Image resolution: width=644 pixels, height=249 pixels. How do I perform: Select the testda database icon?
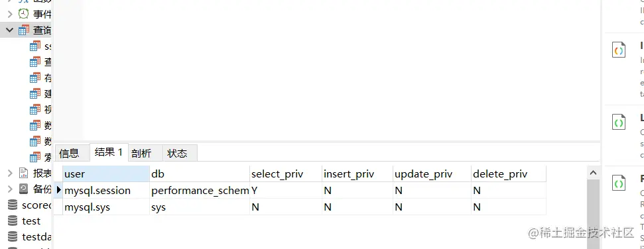[13, 236]
